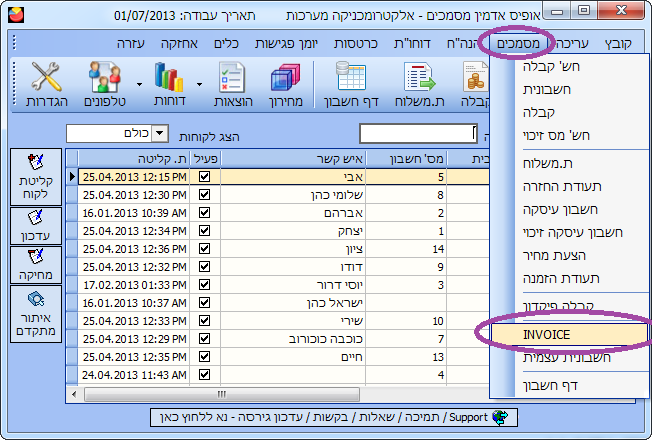Open the הצג לקוחות combo box showing כולם
652x440 pixels.
point(117,133)
